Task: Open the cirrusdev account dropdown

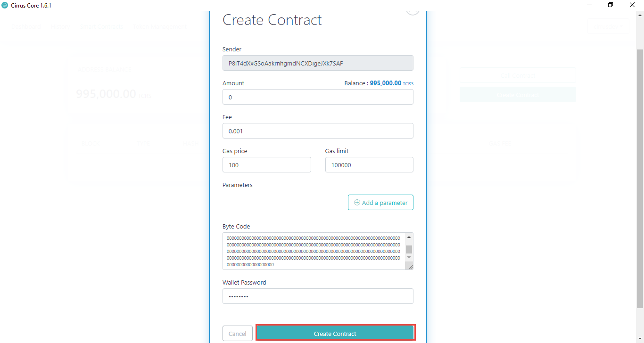Action: (x=608, y=26)
